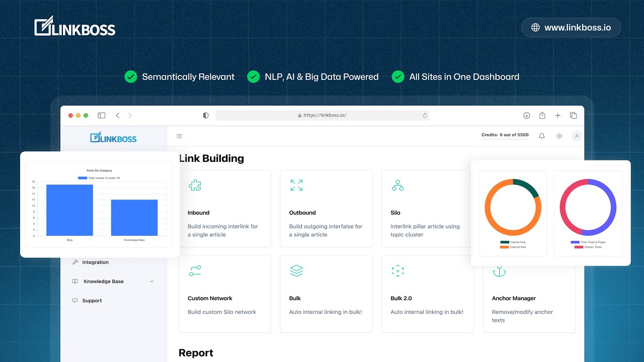
Task: Click the anchor icon on Anchor Manager card
Action: coord(499,271)
